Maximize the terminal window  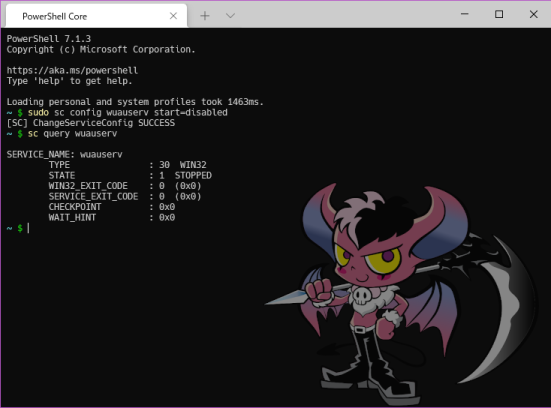[x=499, y=14]
